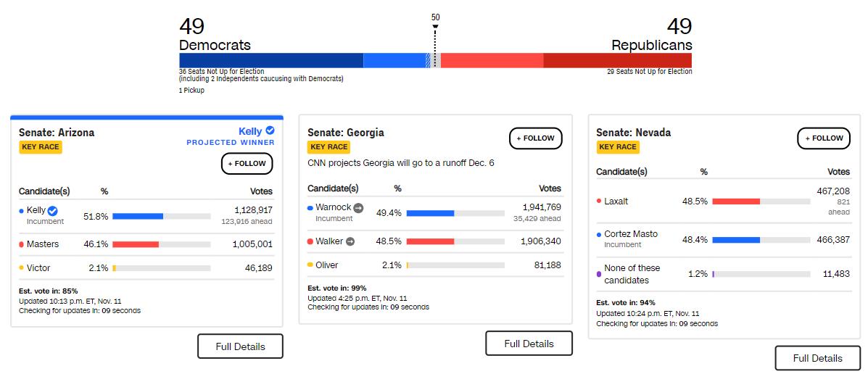868x374 pixels.
Task: Follow the Arizona Senate race
Action: point(247,164)
